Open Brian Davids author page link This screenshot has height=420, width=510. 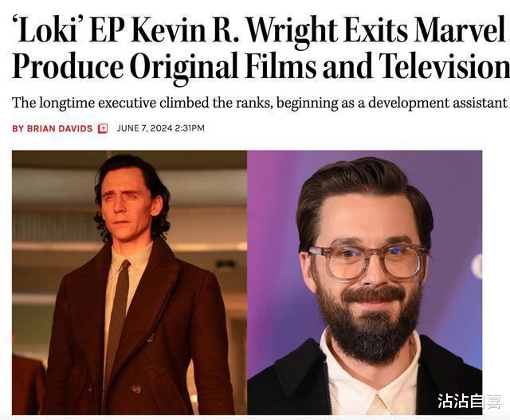click(53, 128)
